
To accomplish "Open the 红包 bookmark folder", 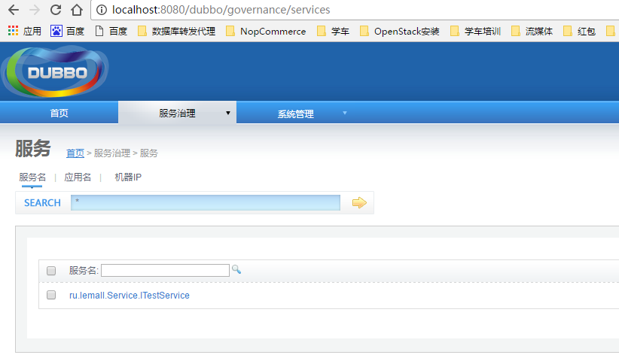I will point(579,31).
